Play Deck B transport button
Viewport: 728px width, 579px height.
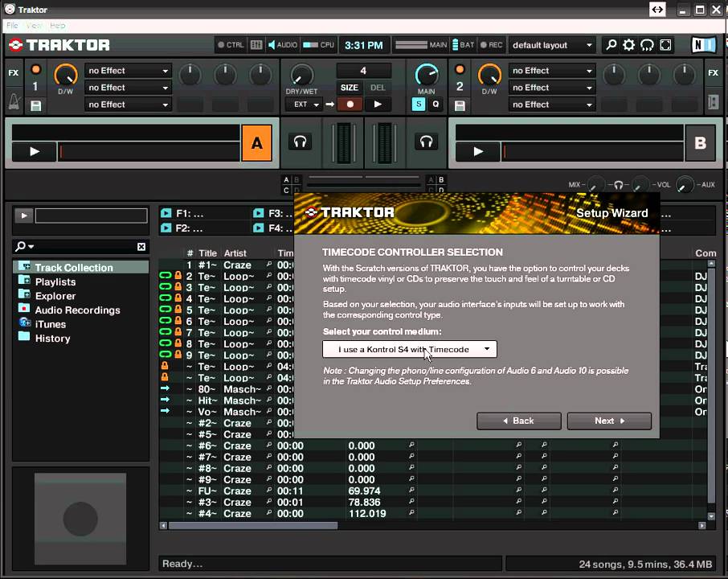tap(478, 152)
